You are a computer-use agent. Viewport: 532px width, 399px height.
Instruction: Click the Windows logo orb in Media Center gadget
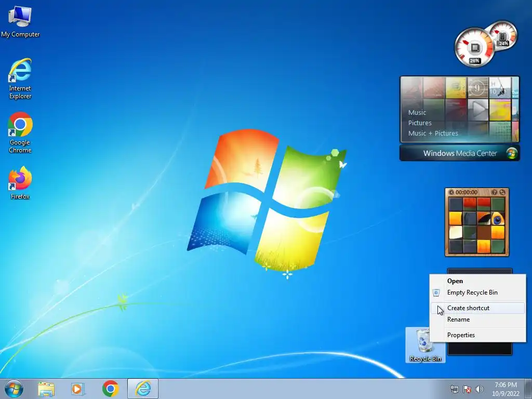pyautogui.click(x=512, y=153)
